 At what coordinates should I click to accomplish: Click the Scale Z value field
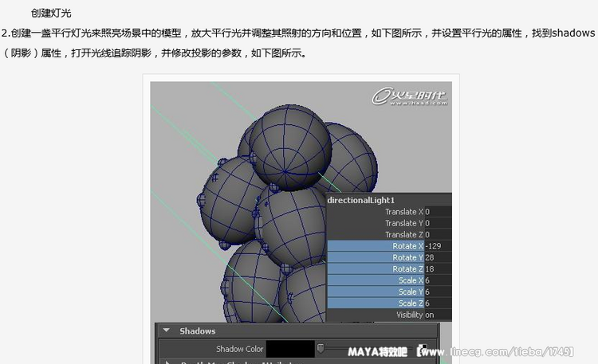[x=438, y=303]
